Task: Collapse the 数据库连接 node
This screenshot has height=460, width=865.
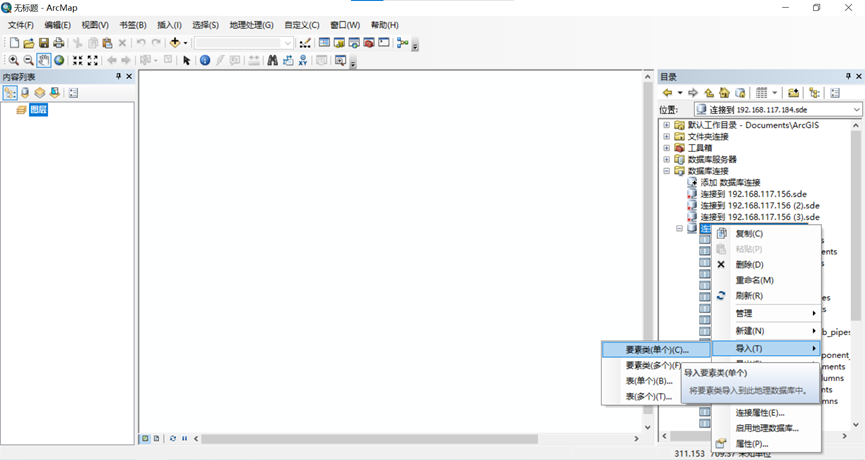Action: 666,171
